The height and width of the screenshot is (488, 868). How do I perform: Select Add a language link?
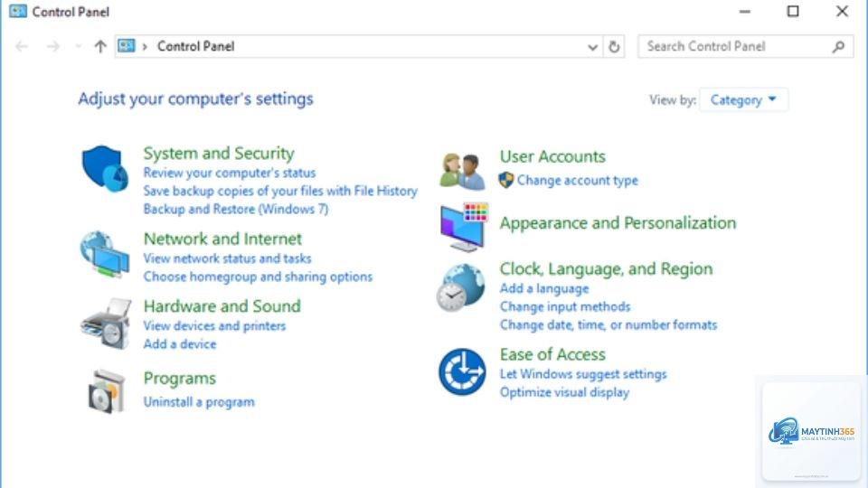(x=544, y=289)
